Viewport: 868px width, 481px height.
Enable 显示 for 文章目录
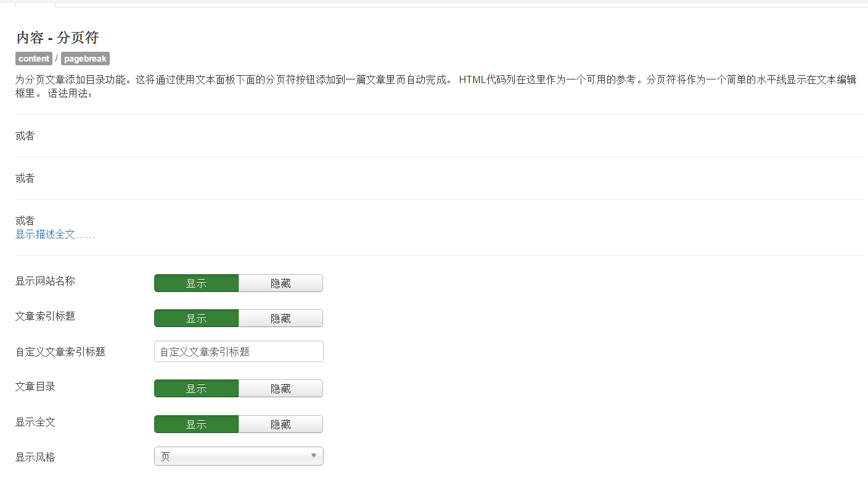click(x=196, y=388)
